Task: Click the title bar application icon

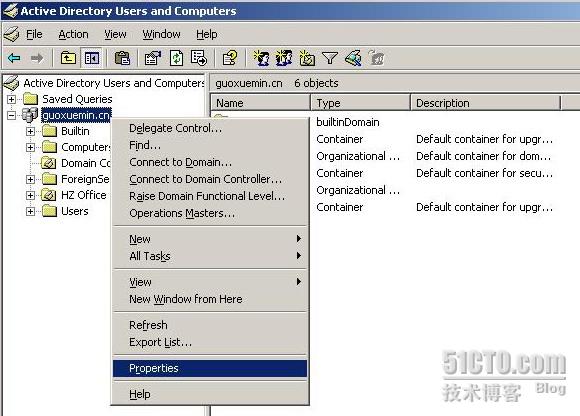Action: 11,11
